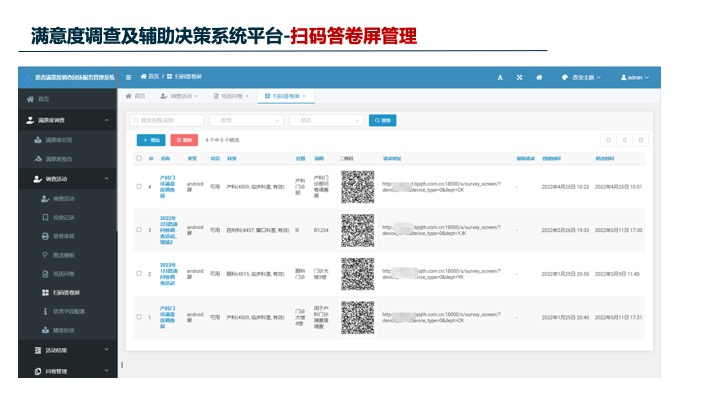Click the second icon under first sidebar group
The image size is (720, 405).
click(38, 159)
